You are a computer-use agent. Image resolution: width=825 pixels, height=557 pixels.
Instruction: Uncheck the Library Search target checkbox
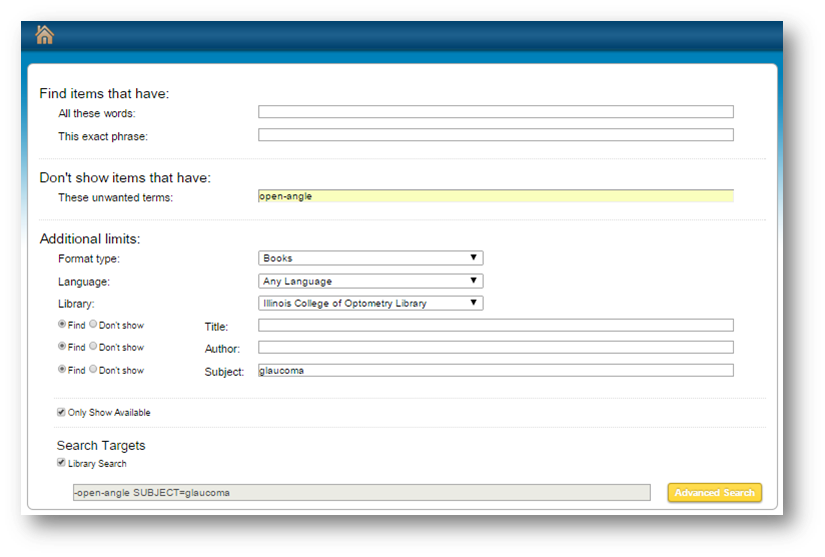pyautogui.click(x=62, y=463)
